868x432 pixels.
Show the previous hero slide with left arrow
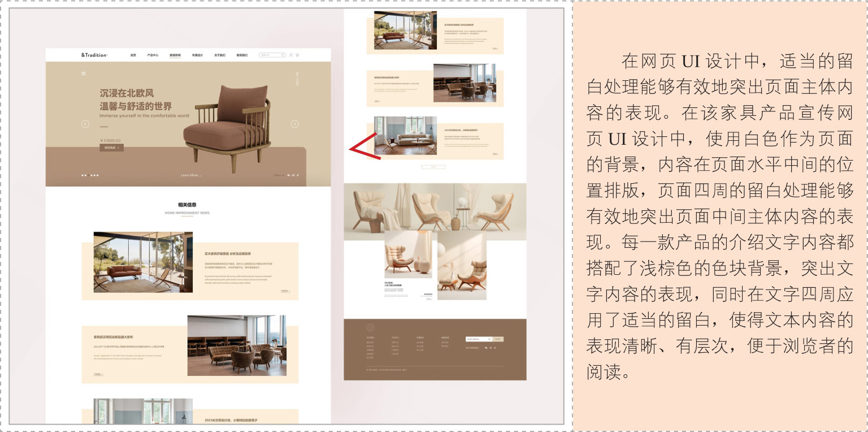pyautogui.click(x=85, y=124)
